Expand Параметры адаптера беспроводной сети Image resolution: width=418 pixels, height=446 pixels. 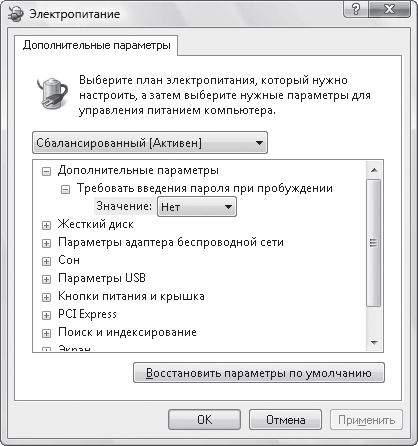(46, 243)
